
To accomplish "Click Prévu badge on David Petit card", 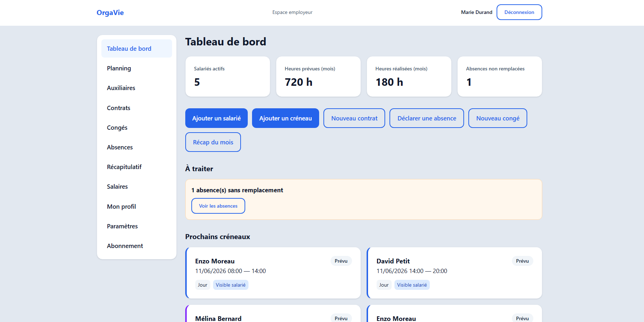I will [x=522, y=261].
